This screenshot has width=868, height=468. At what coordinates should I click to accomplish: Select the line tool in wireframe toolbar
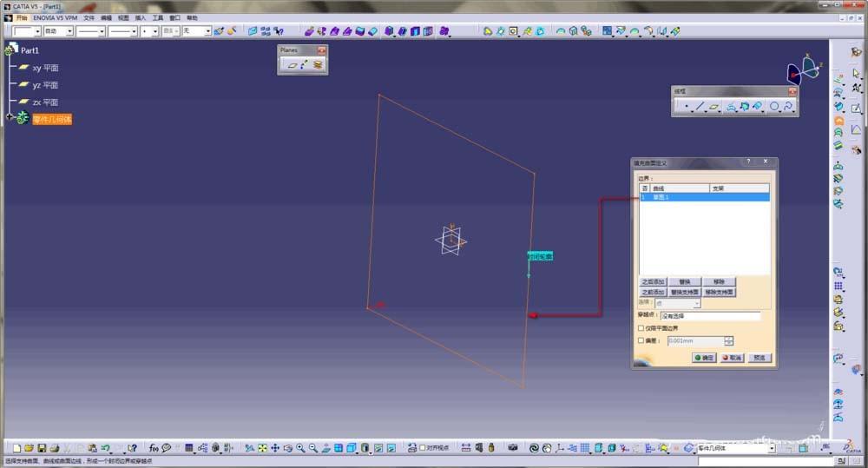click(x=700, y=107)
